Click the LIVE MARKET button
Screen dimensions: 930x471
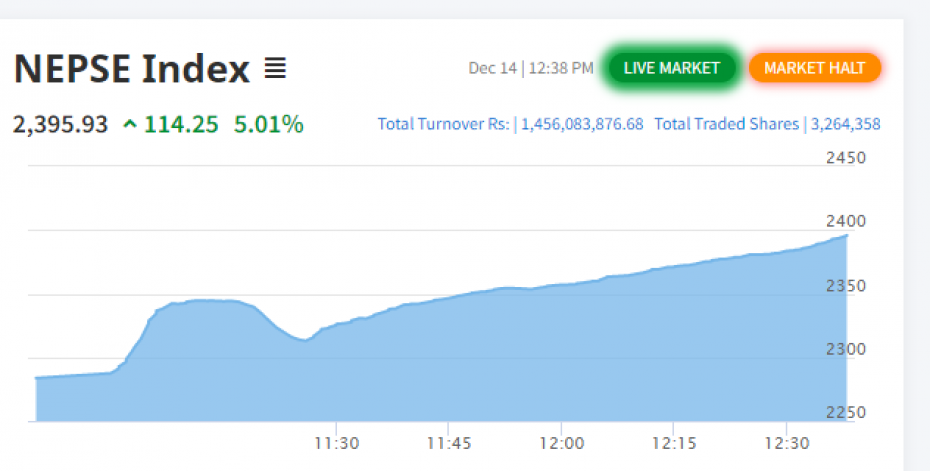tap(672, 68)
